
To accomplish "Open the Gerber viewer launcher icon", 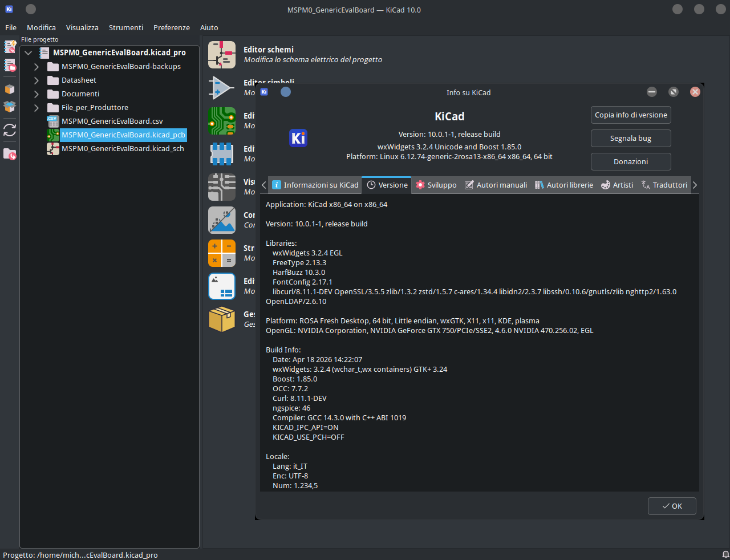I will pos(222,187).
